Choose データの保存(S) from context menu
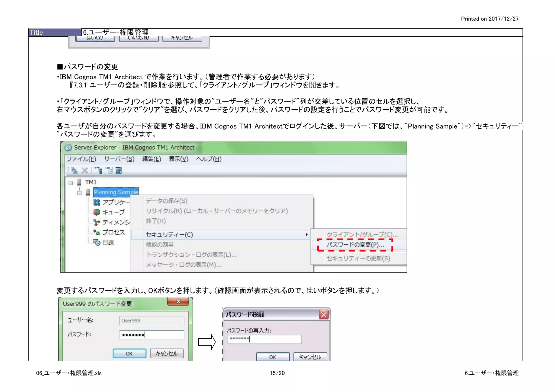The height and width of the screenshot is (392, 555). (x=167, y=201)
